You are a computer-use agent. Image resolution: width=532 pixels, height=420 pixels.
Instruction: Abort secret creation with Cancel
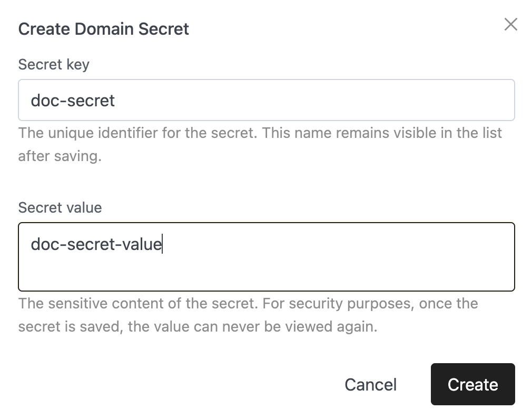pos(370,384)
